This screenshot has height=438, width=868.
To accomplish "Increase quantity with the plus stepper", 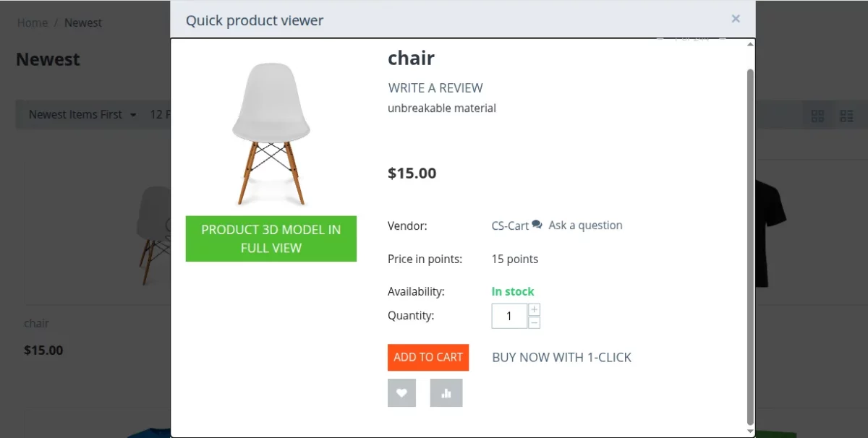I will click(534, 310).
